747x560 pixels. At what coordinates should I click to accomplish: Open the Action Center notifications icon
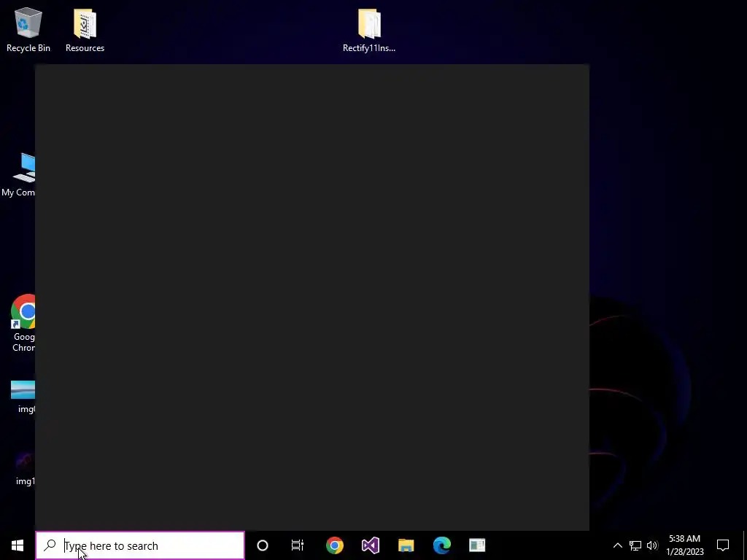coord(723,545)
